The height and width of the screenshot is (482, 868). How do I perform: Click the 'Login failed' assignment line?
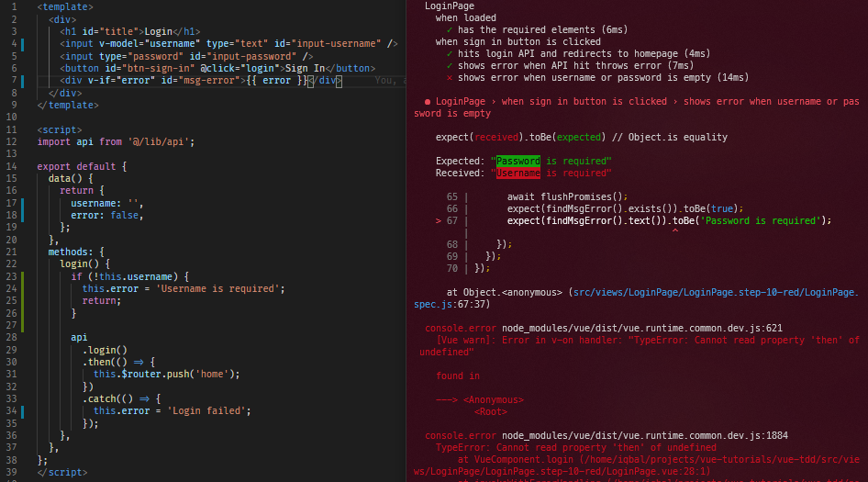(172, 411)
